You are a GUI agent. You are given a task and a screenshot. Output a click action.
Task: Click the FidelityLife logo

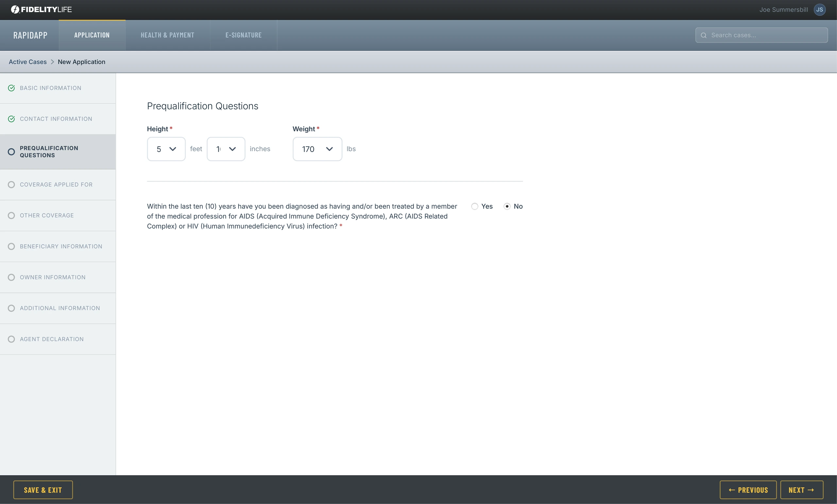[41, 9]
